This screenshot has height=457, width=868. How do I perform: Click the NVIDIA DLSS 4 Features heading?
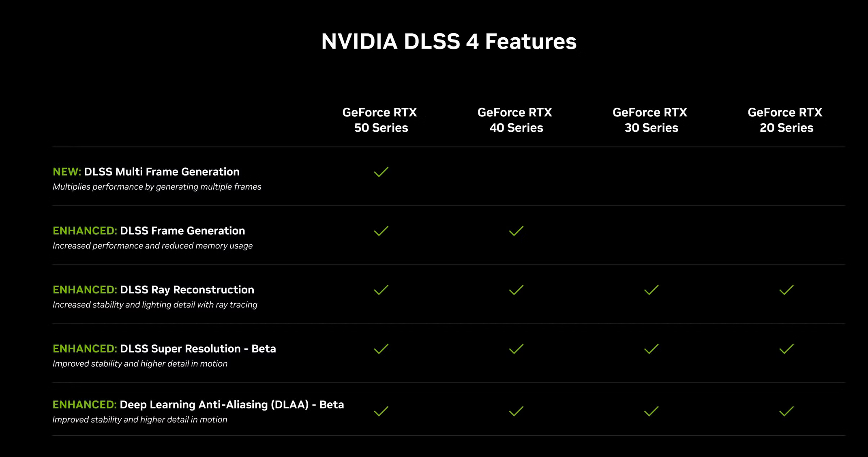click(x=449, y=41)
